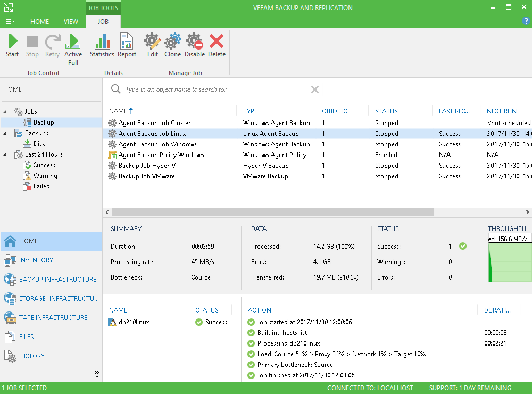Select Agent Backup Job Windows row

(x=317, y=144)
